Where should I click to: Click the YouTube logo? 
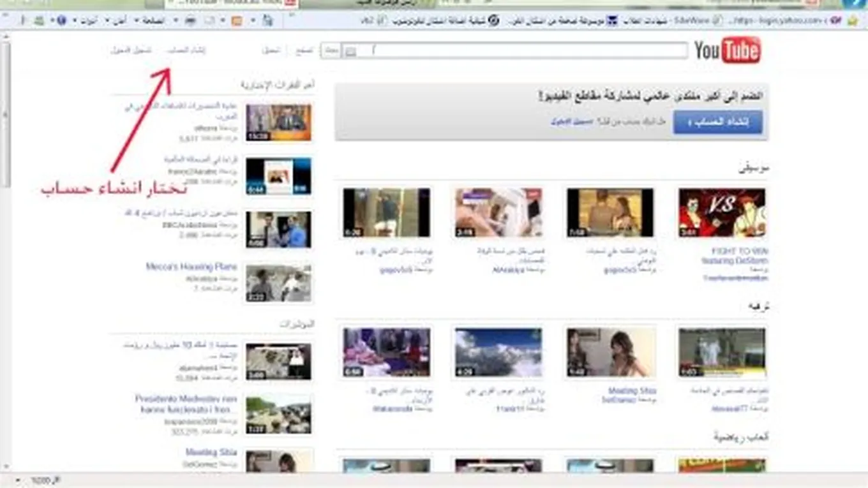[727, 51]
